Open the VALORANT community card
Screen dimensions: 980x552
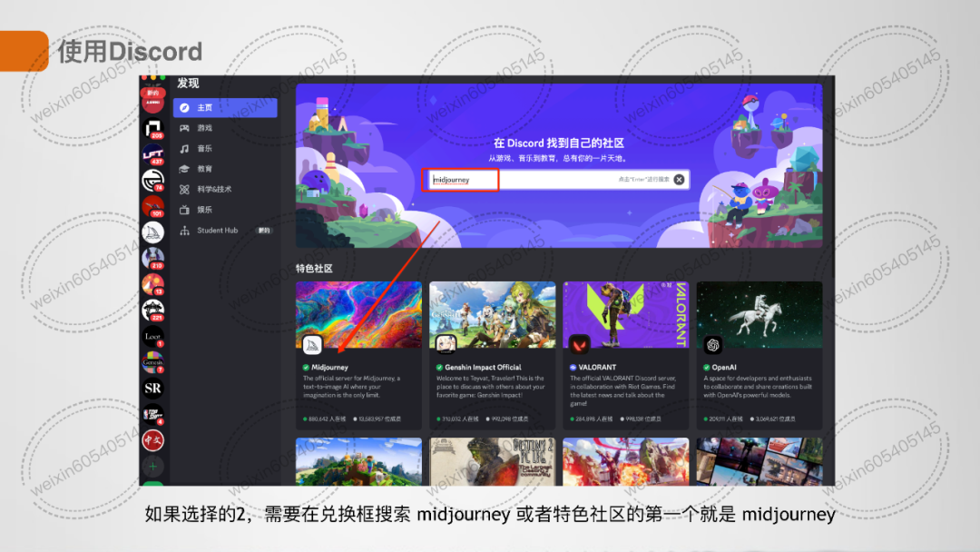625,355
